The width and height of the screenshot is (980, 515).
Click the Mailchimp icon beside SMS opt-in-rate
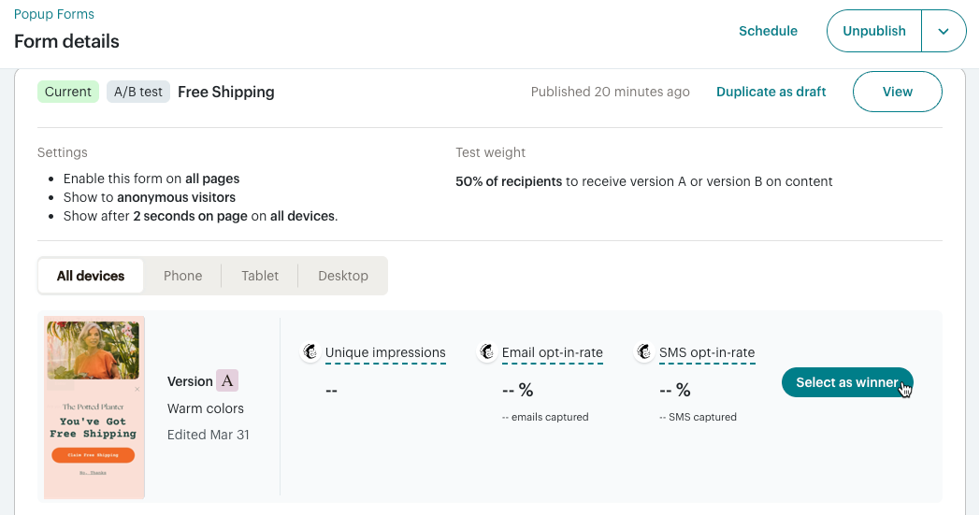(644, 351)
